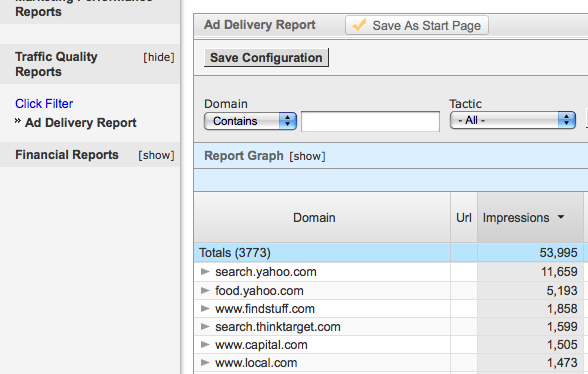588x374 pixels.
Task: Click the impressions value 1,473
Action: point(562,363)
